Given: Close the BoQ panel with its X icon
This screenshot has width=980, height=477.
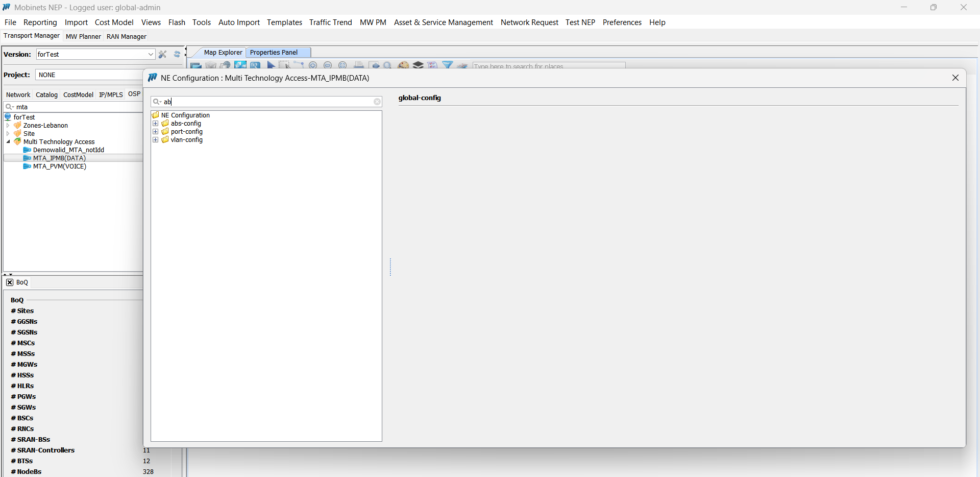Looking at the screenshot, I should coord(10,282).
